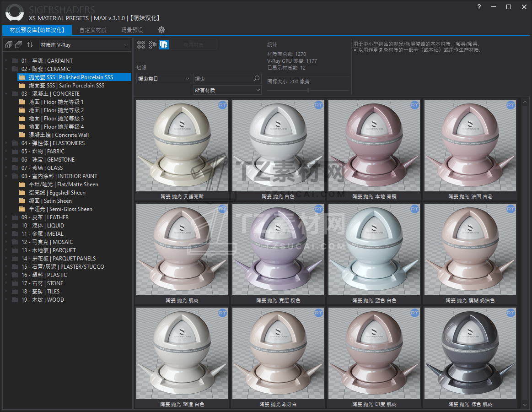
Task: Click the RT badge on 陶瓷 抛光 艾德克斯
Action: (223, 105)
